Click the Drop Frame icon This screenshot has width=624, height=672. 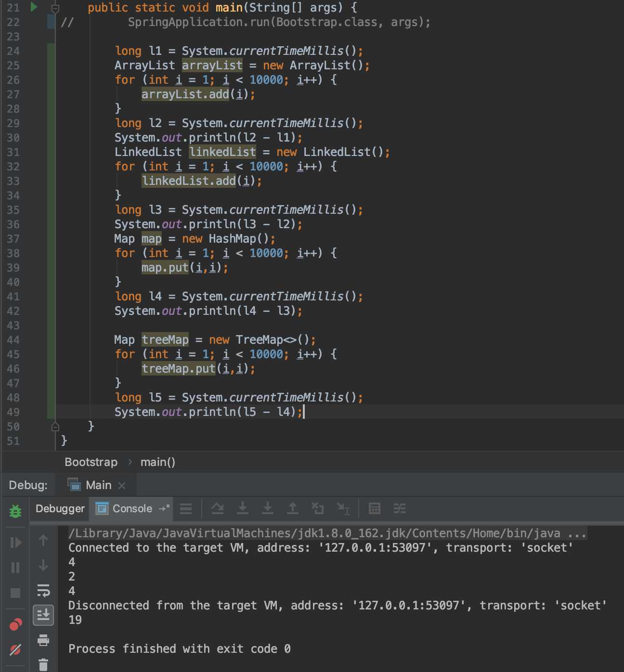[x=318, y=508]
